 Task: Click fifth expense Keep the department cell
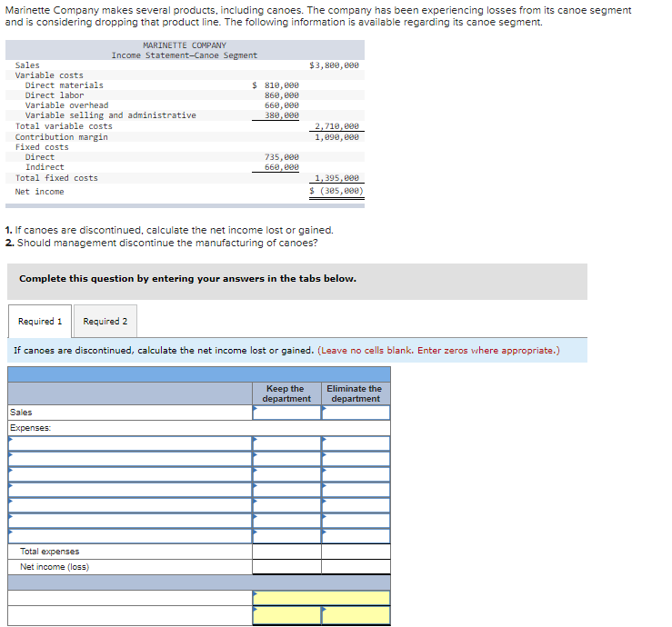(286, 505)
